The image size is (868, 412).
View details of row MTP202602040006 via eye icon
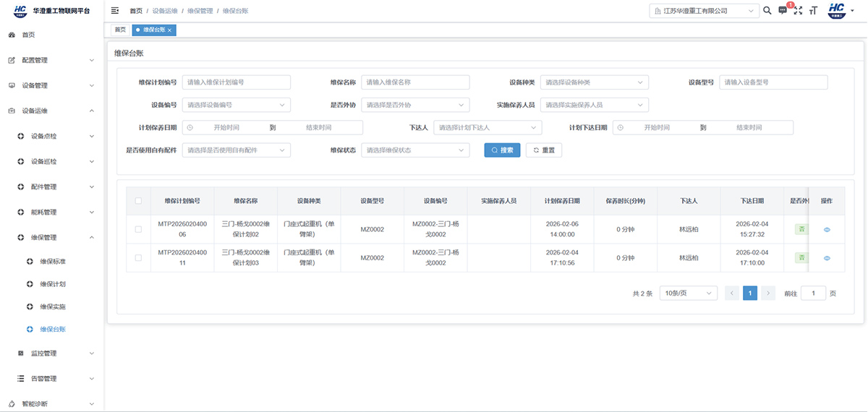pos(827,229)
